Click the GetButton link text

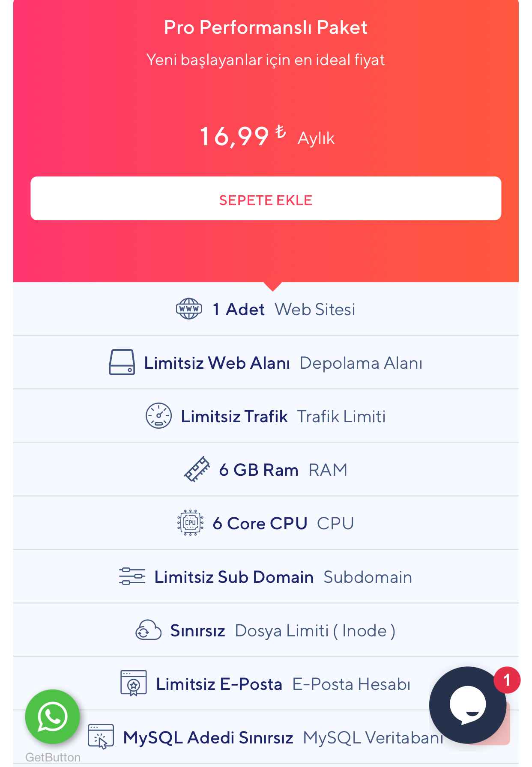pos(53,757)
